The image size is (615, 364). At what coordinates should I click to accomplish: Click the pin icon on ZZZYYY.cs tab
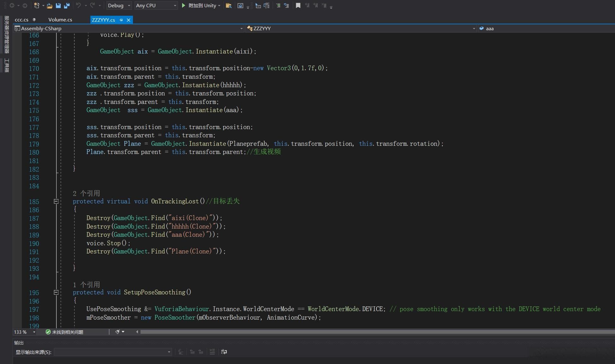(121, 20)
